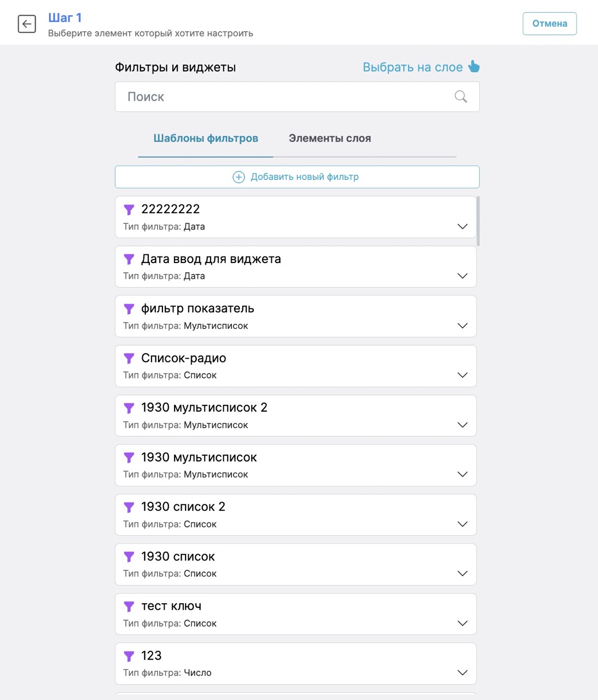Expand Дата ввод для виджета filter

pos(462,276)
